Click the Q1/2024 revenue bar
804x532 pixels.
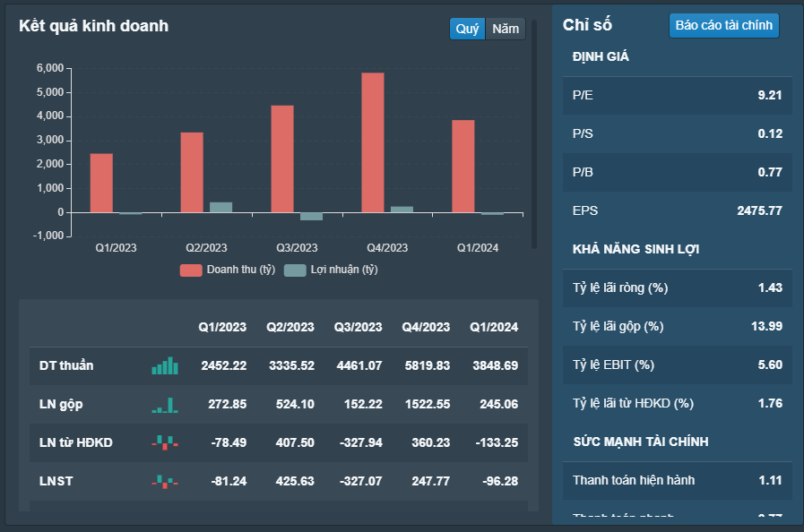(x=463, y=166)
